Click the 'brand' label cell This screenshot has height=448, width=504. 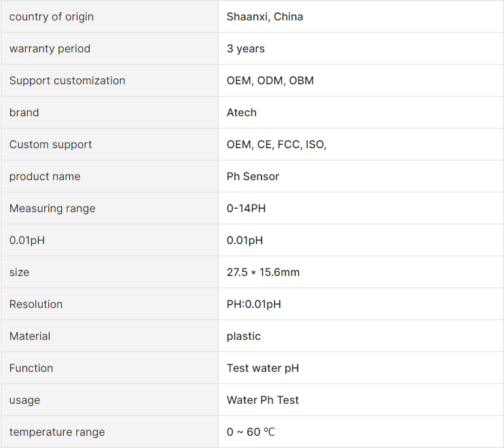point(109,112)
